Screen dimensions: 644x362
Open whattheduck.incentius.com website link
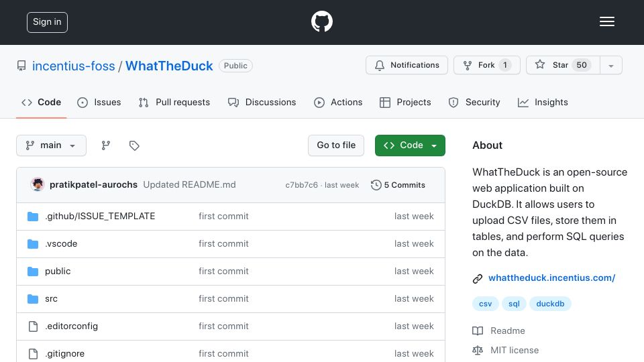[551, 278]
